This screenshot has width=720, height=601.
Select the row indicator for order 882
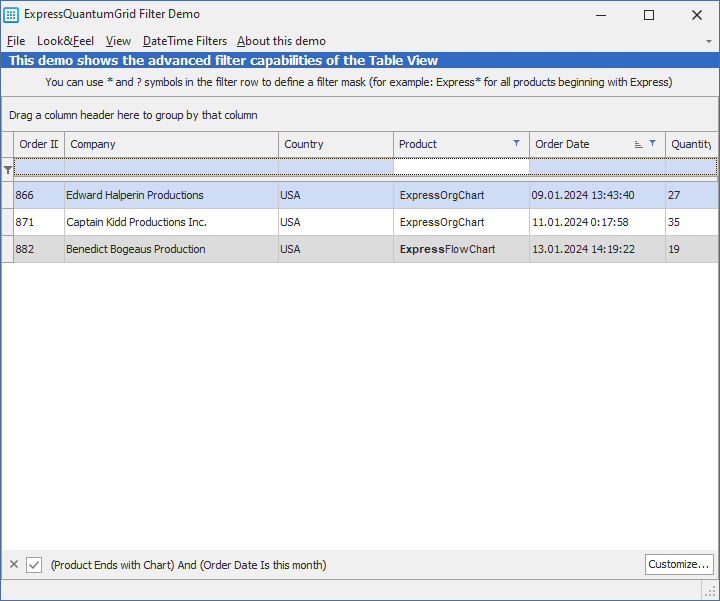(x=7, y=249)
